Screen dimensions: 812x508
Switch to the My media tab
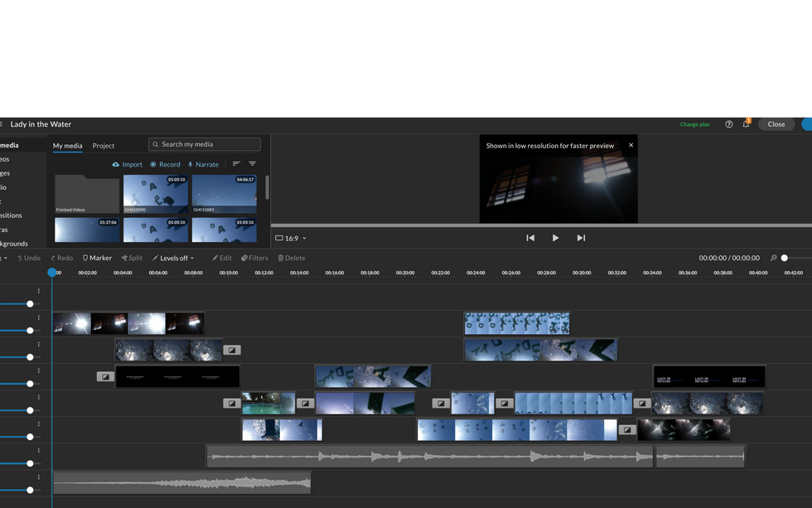pos(67,146)
